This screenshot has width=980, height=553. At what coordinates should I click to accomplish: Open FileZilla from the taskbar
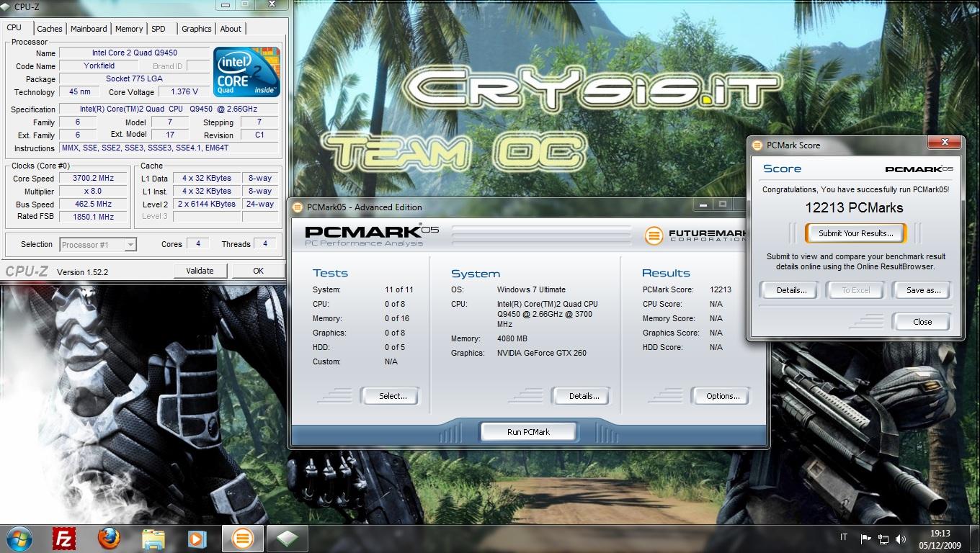coord(66,539)
